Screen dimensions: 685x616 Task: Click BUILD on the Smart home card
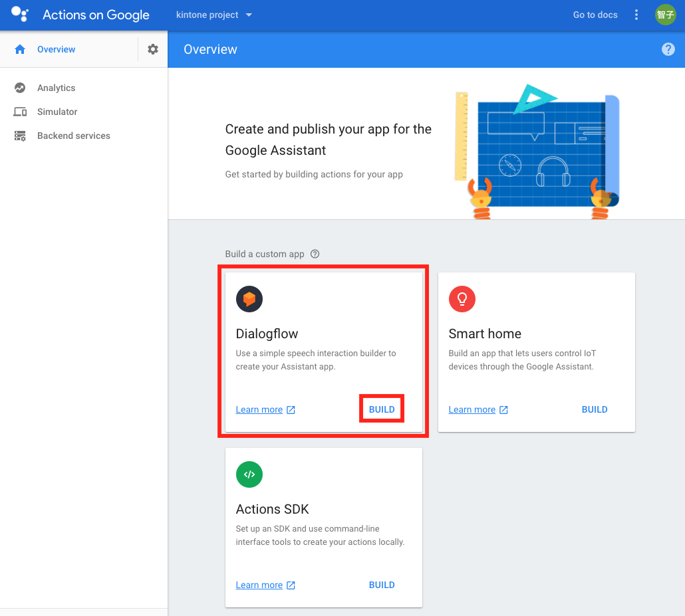595,409
